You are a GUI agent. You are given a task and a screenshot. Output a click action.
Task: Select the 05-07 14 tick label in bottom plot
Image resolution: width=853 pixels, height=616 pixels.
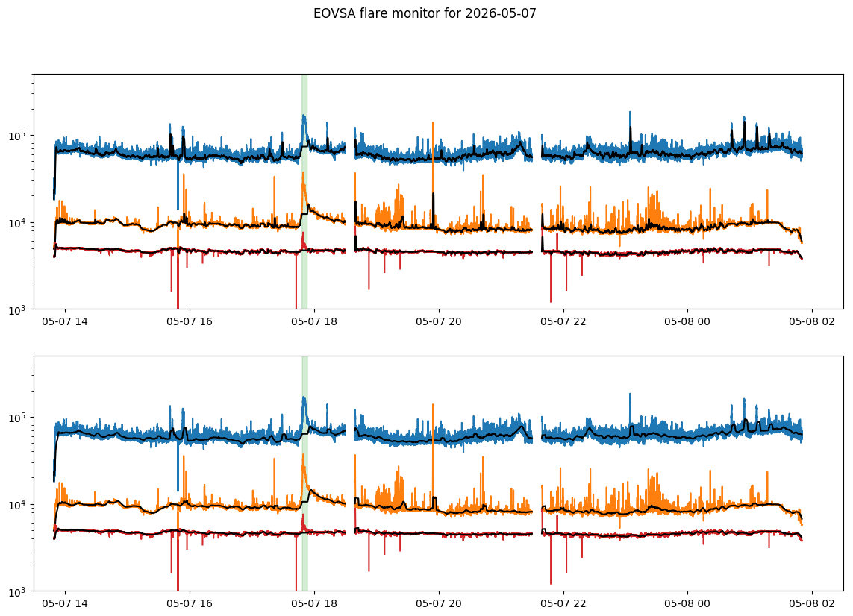[65, 603]
